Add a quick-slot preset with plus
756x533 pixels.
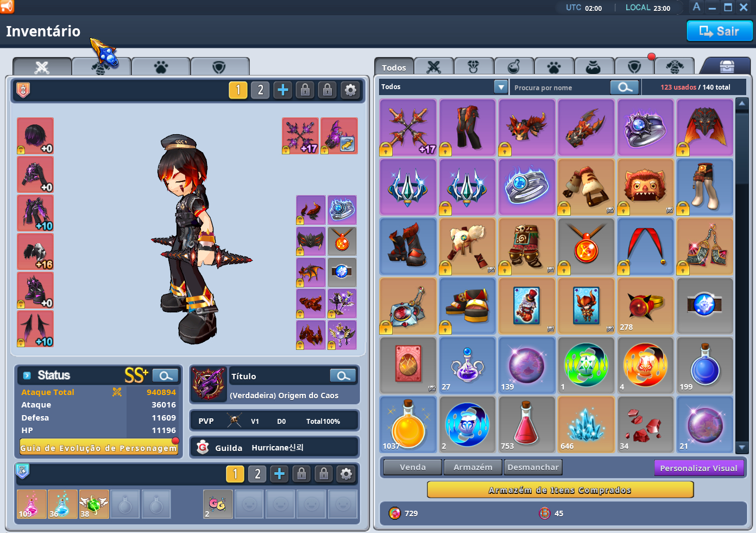[280, 474]
